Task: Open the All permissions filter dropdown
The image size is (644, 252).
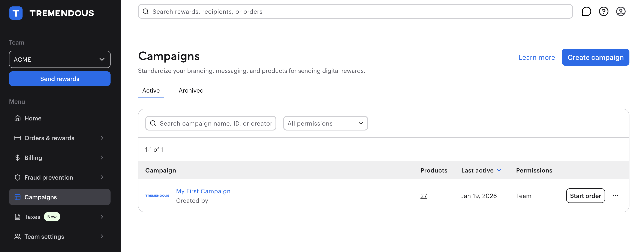Action: pyautogui.click(x=325, y=123)
